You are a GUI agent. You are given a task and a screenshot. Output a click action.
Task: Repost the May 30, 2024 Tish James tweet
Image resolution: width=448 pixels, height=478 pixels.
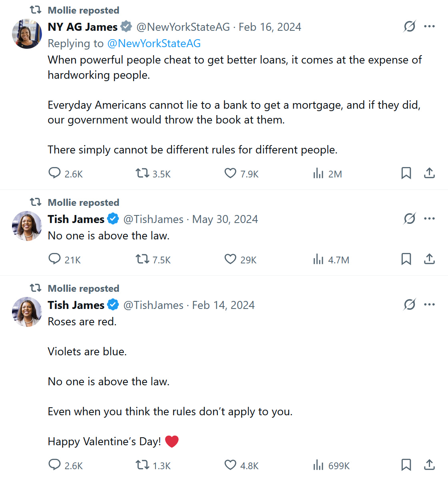pyautogui.click(x=142, y=259)
